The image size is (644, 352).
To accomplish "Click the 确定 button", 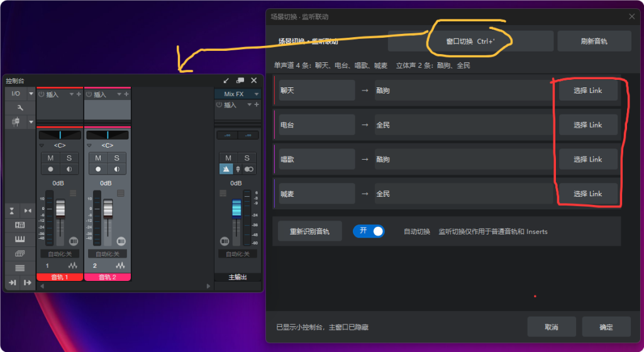I will 606,327.
